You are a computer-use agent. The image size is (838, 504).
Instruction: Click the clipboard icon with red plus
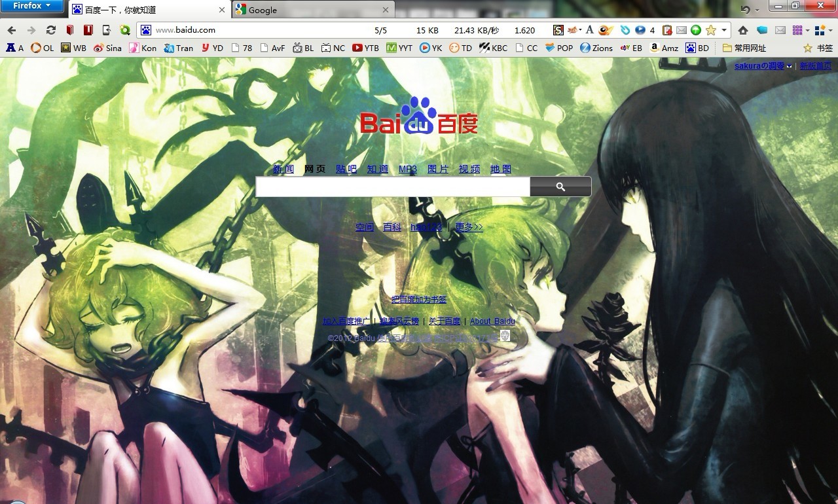[x=667, y=30]
